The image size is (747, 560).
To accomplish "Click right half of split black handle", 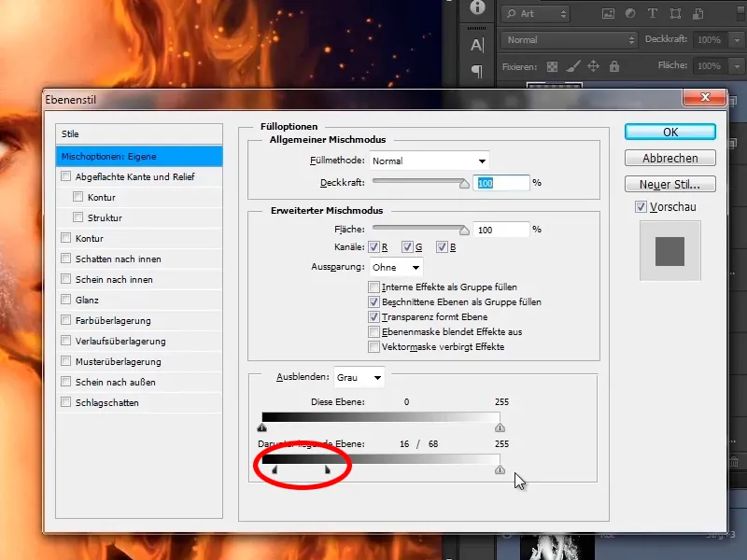I will [328, 470].
